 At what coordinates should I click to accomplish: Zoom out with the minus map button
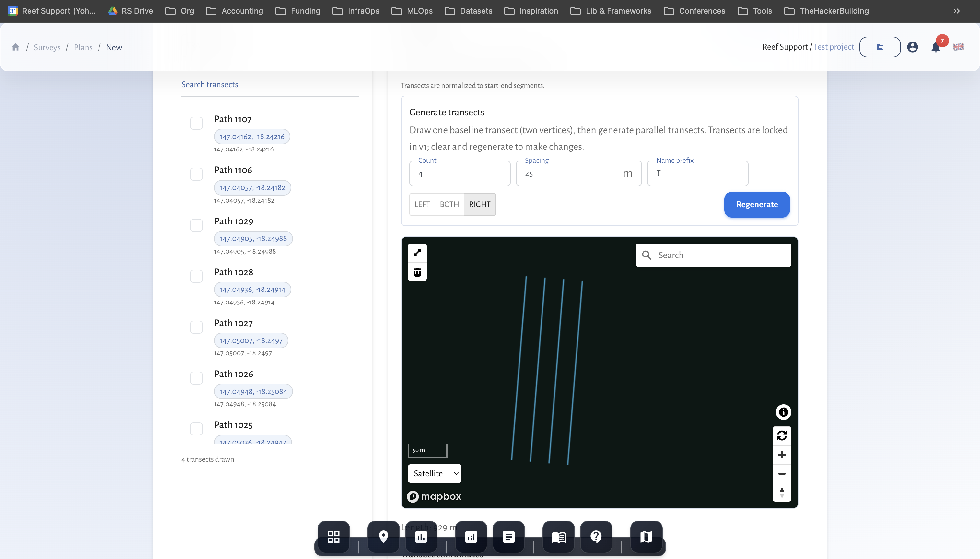(x=782, y=474)
